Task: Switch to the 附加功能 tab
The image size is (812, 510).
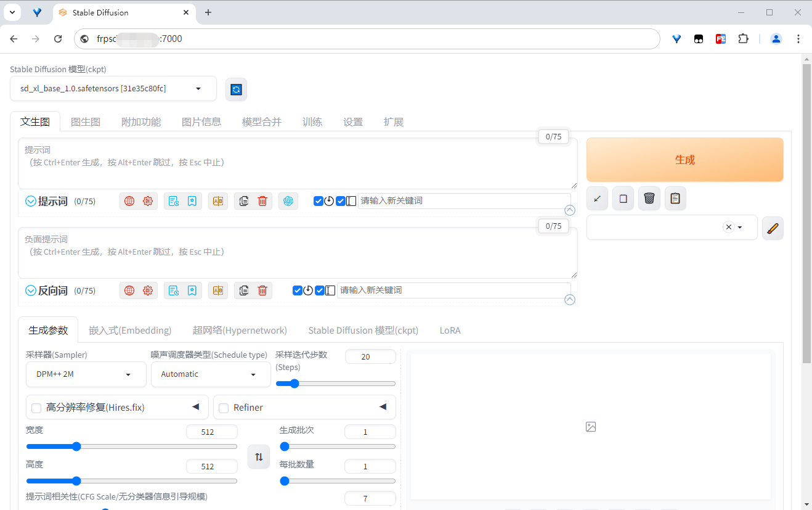Action: (x=141, y=122)
